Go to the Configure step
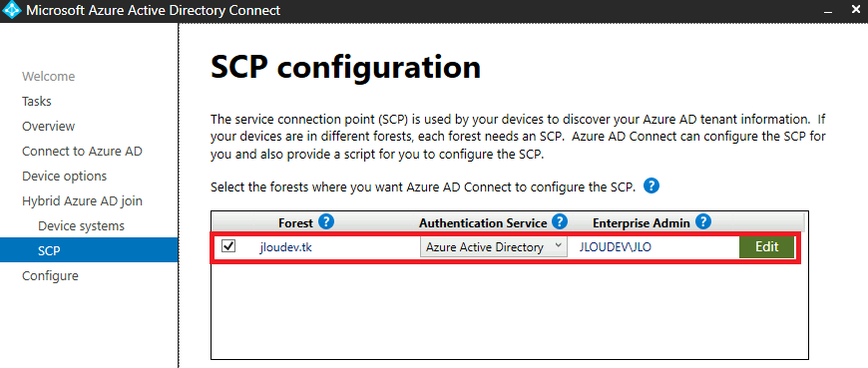 [x=50, y=275]
